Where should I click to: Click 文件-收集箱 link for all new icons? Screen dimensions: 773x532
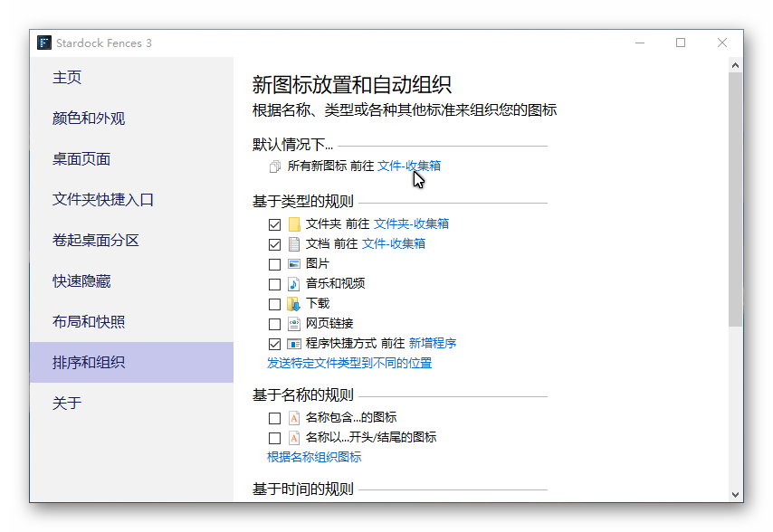(409, 166)
